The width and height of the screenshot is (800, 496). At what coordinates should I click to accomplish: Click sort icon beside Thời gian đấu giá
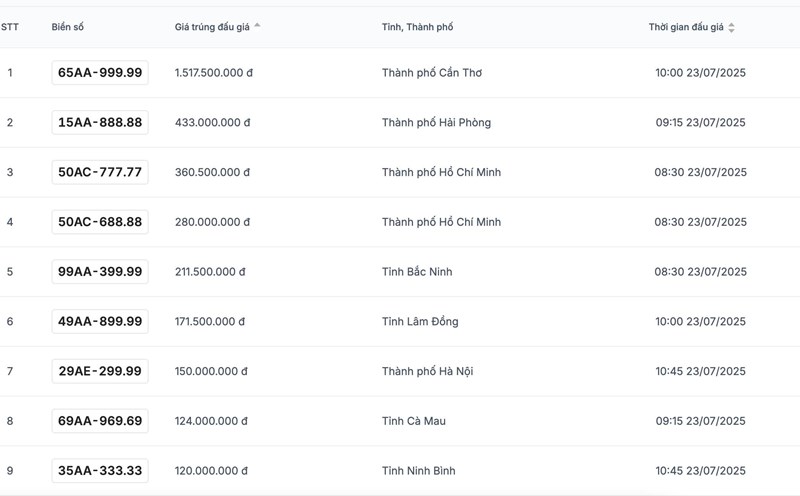click(x=731, y=27)
